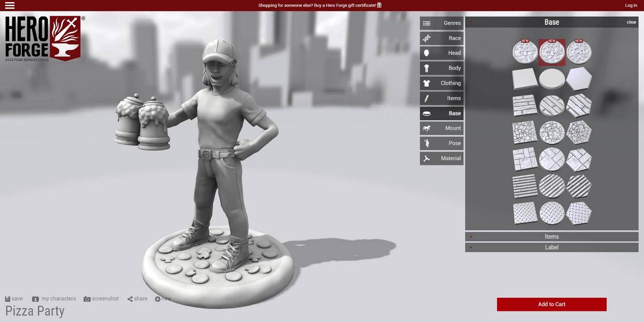The height and width of the screenshot is (322, 644).
Task: Edit the Pizza Party character name
Action: pos(35,311)
